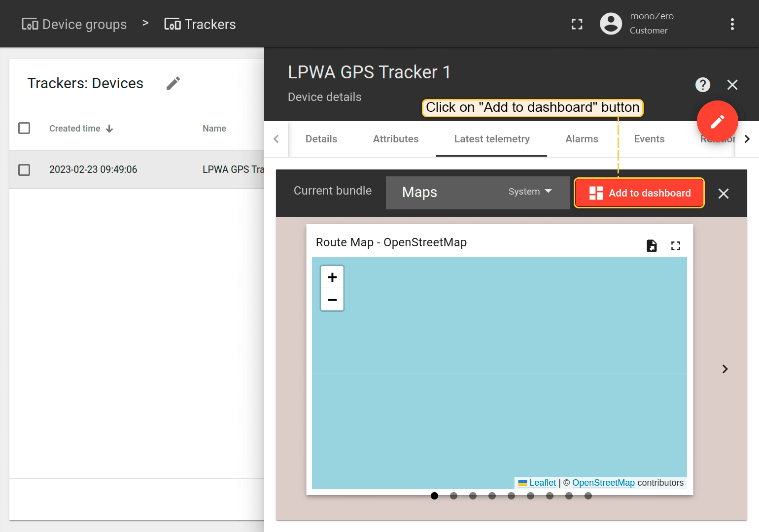The width and height of the screenshot is (759, 532).
Task: Open the Alarms tab
Action: (x=582, y=139)
